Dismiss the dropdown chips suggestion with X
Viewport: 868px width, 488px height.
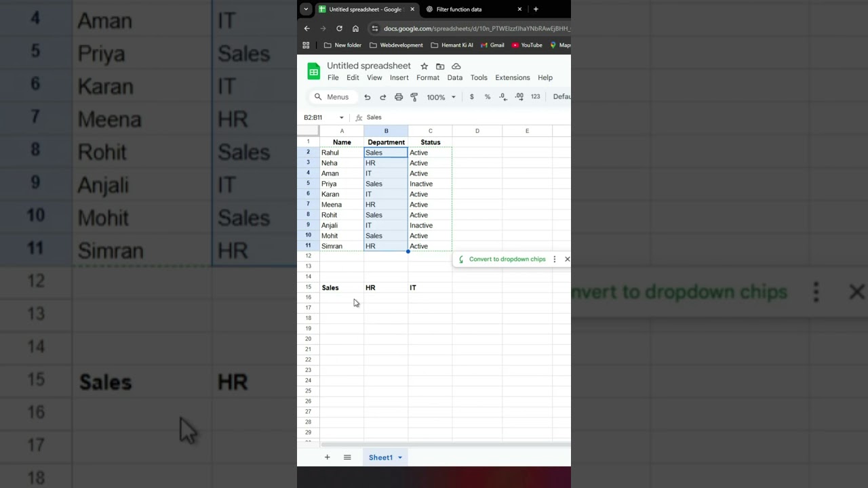click(x=568, y=259)
